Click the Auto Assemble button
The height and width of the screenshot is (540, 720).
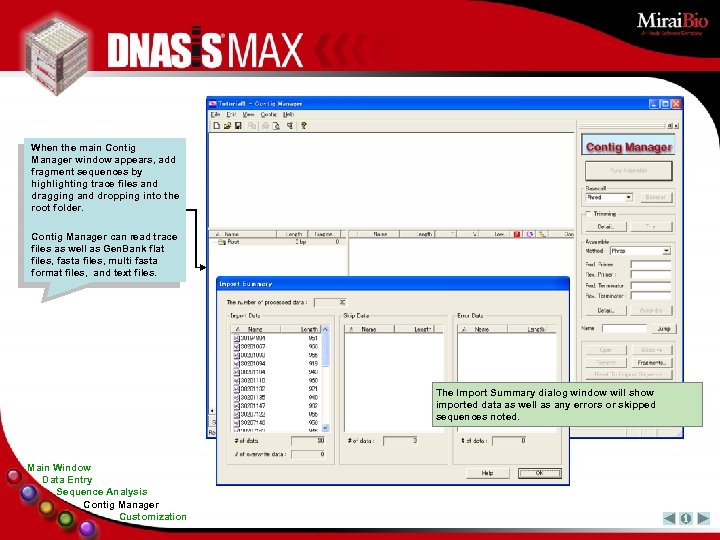coord(629,170)
